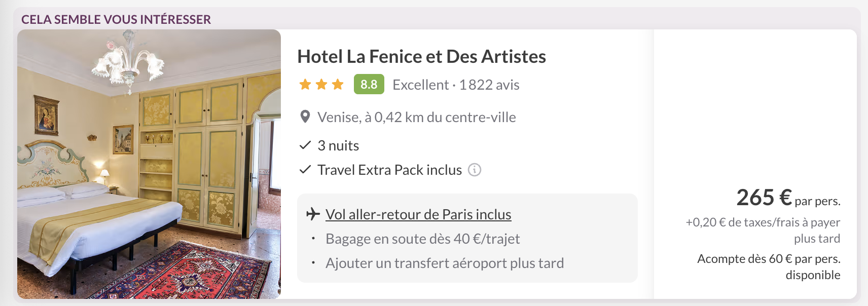868x306 pixels.
Task: Click the first gold star of the rating
Action: 305,85
